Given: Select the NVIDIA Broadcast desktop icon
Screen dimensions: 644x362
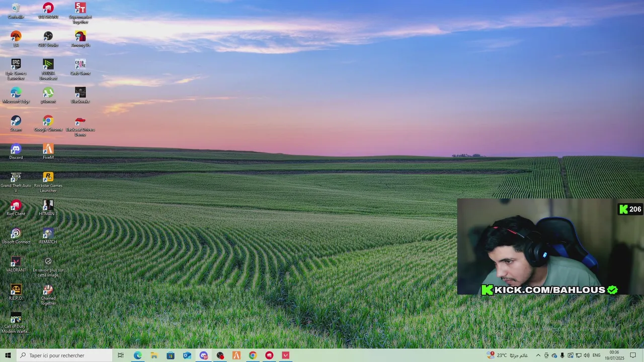Looking at the screenshot, I should [x=48, y=70].
